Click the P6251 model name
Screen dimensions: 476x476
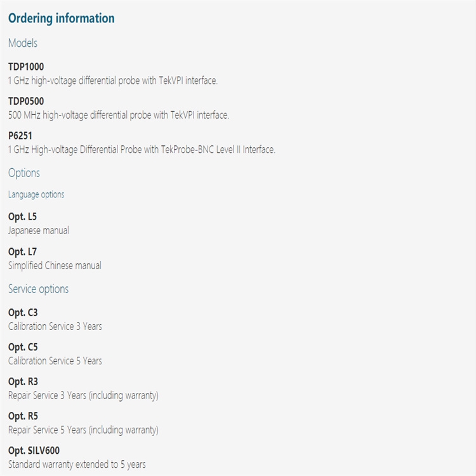coord(20,136)
